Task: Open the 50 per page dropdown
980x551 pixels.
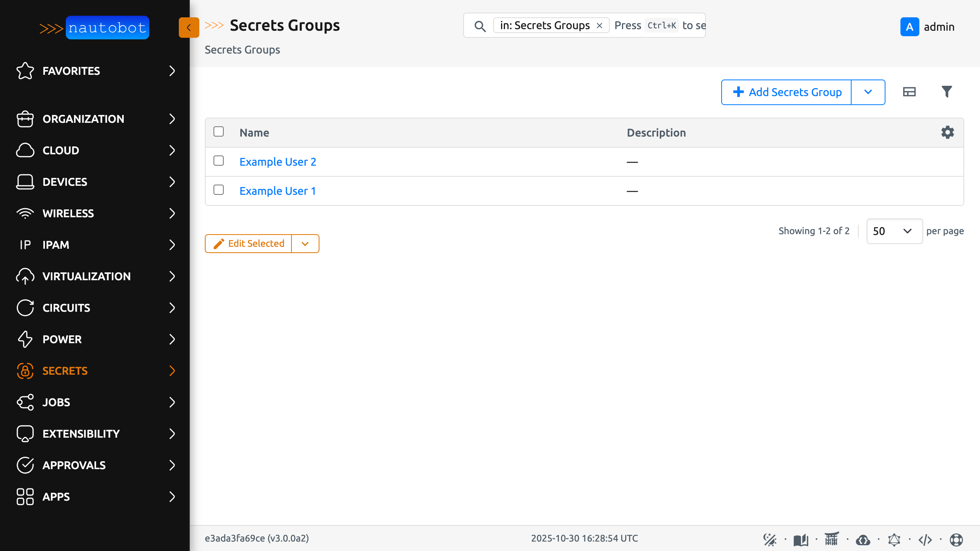Action: click(x=894, y=231)
